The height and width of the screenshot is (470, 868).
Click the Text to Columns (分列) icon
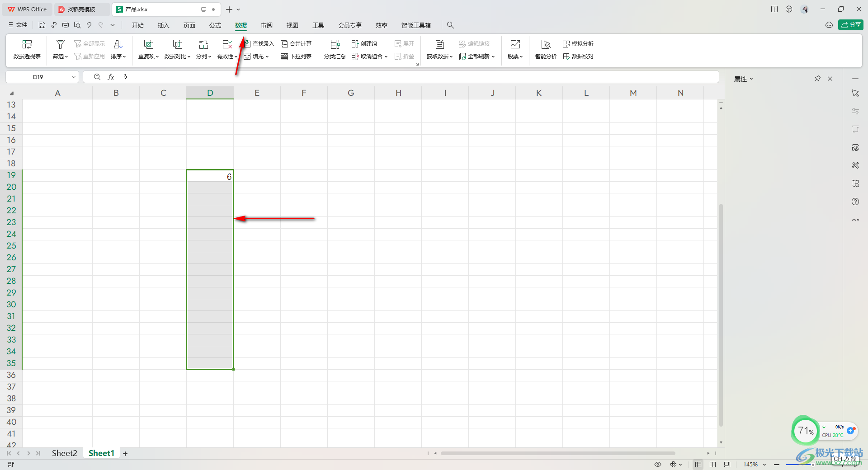pyautogui.click(x=203, y=44)
